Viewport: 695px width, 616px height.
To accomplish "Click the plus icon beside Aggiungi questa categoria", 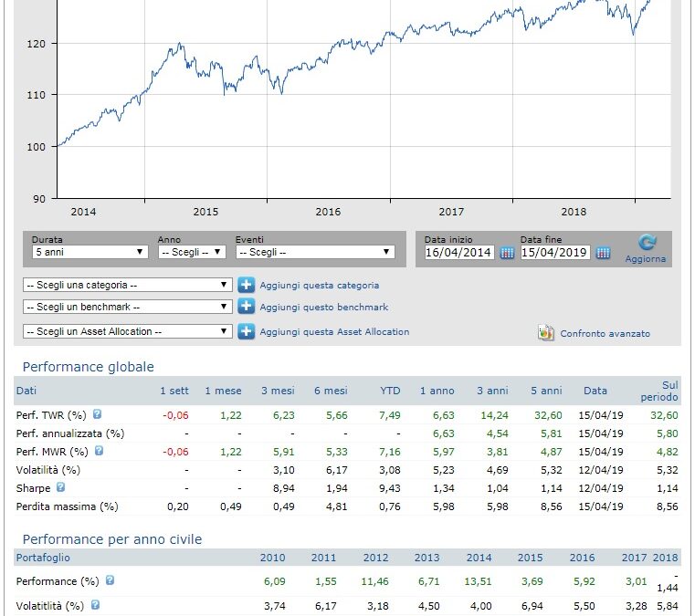I will click(x=246, y=286).
